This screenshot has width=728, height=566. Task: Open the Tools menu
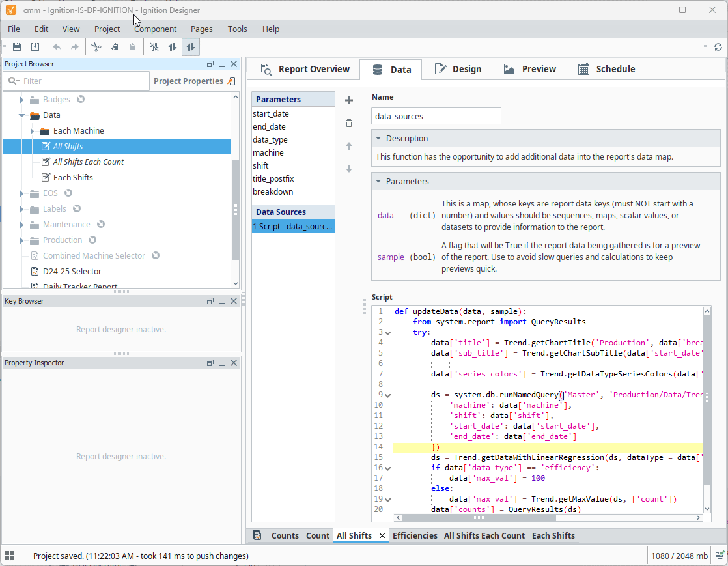pyautogui.click(x=237, y=29)
